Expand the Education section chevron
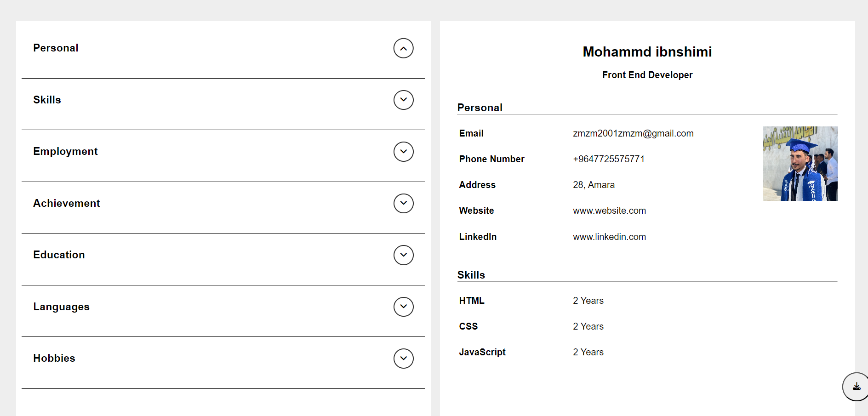Viewport: 868px width, 416px height. [x=403, y=255]
